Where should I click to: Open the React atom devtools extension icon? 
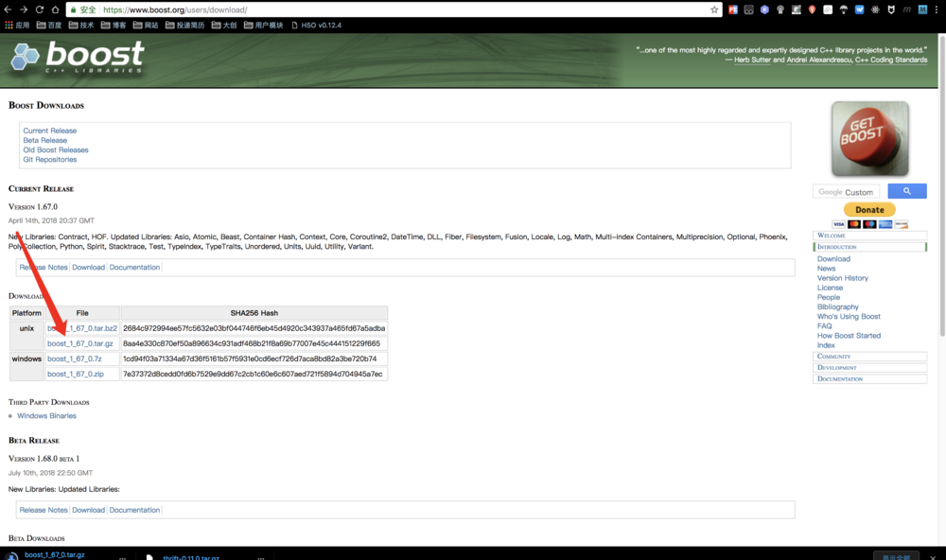click(875, 9)
